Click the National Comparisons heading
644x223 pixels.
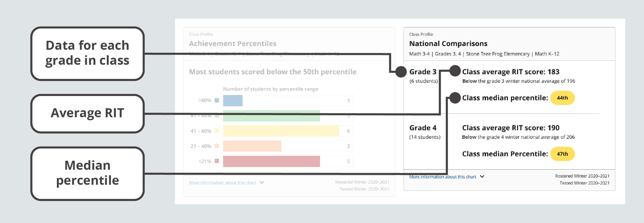coord(448,43)
